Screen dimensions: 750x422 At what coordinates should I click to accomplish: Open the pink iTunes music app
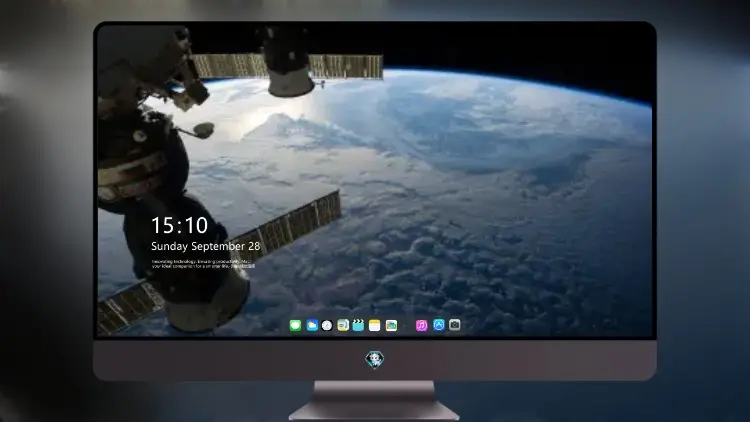421,325
